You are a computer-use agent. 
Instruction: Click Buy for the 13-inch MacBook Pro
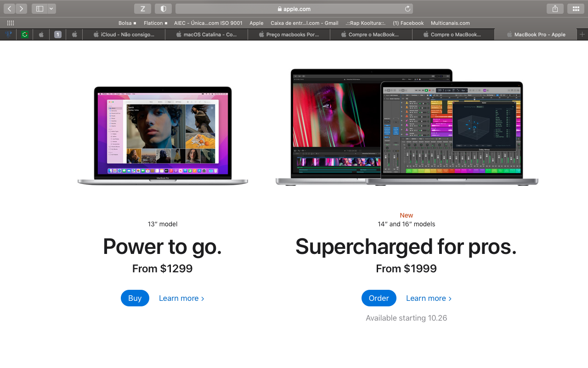[135, 298]
